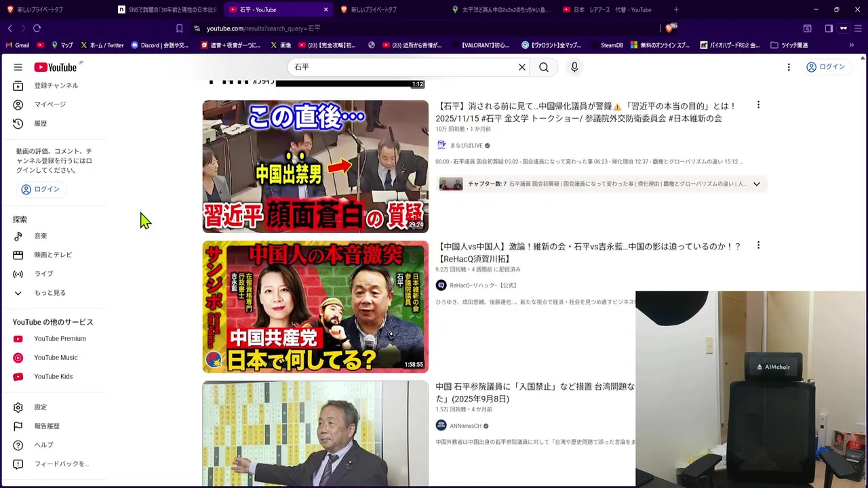Open title 【中国人vs中国人】激論 video
Screen dimensions: 868x488
click(x=589, y=252)
